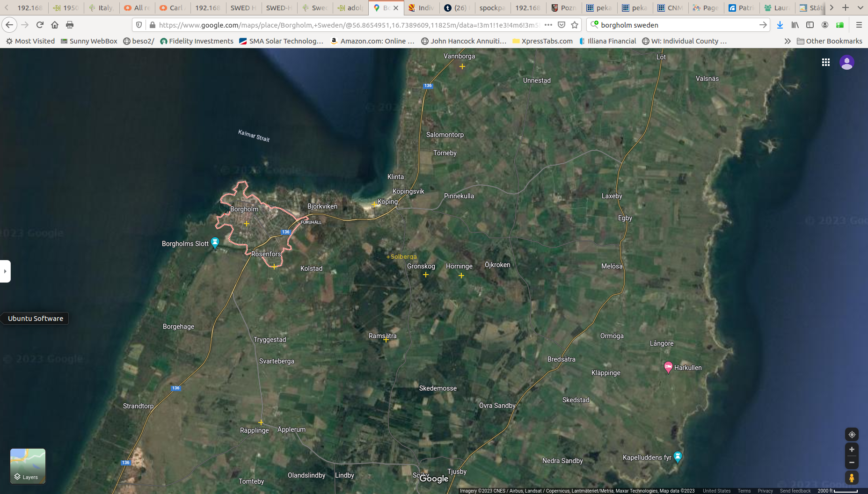Switch to the SWED-H tab
The width and height of the screenshot is (868, 494).
coord(279,7)
